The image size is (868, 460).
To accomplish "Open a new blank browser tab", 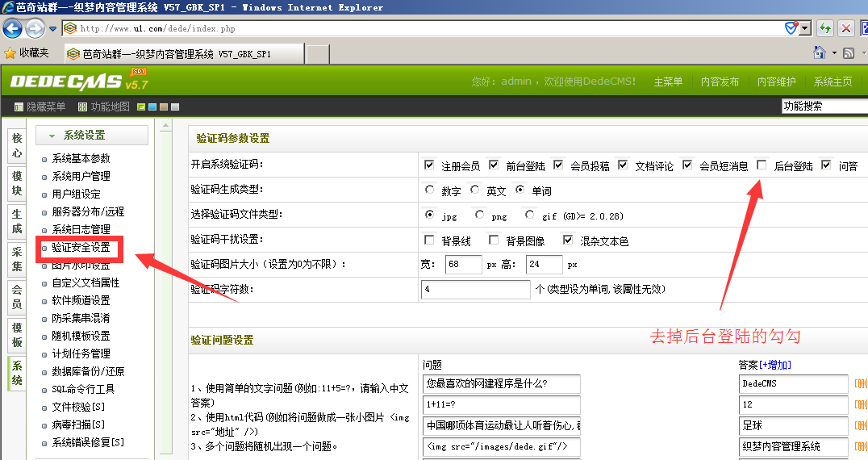I will [x=318, y=54].
